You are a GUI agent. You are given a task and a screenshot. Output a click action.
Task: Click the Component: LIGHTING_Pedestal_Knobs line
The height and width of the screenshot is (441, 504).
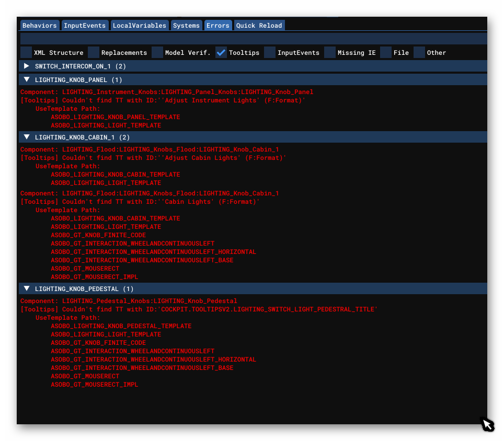pos(129,301)
